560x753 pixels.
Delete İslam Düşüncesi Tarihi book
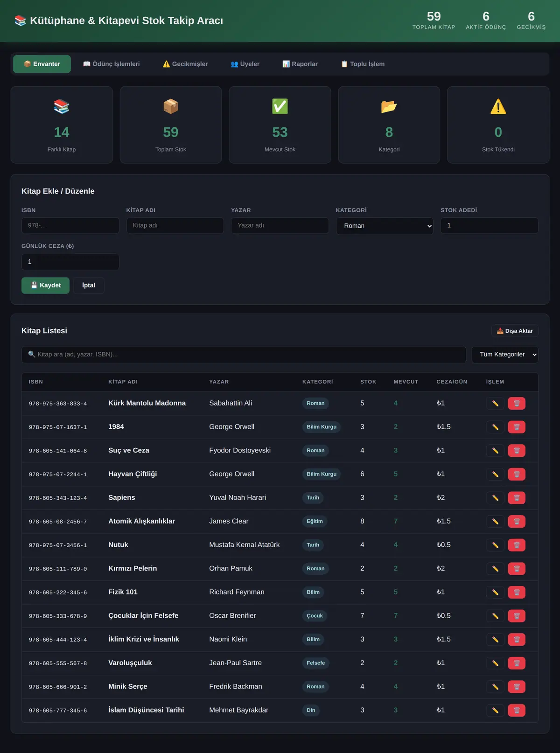click(x=517, y=710)
